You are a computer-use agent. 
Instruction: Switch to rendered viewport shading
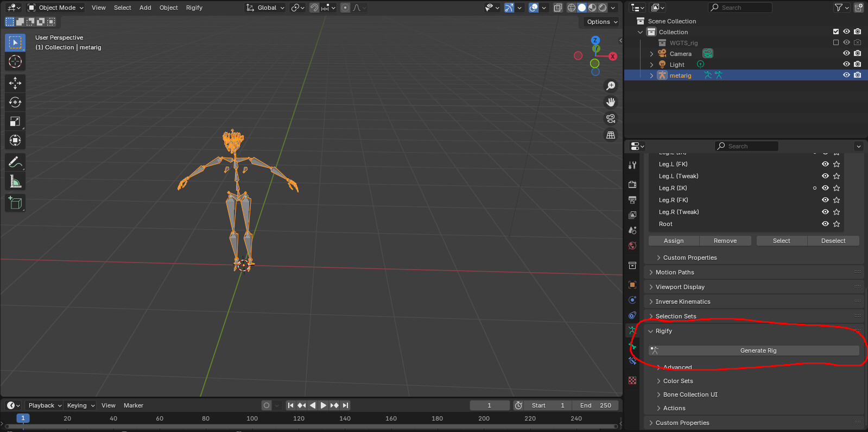click(603, 8)
